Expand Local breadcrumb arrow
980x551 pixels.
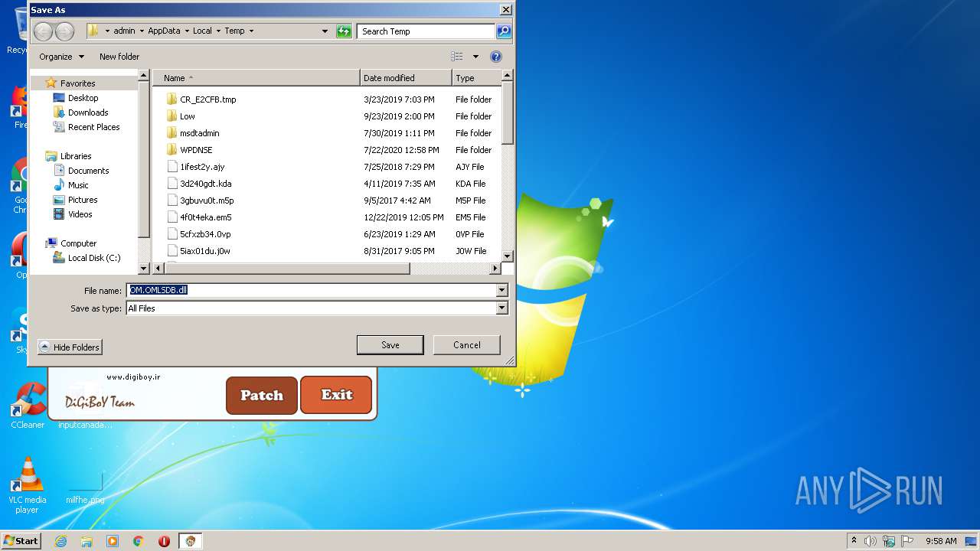pos(218,31)
